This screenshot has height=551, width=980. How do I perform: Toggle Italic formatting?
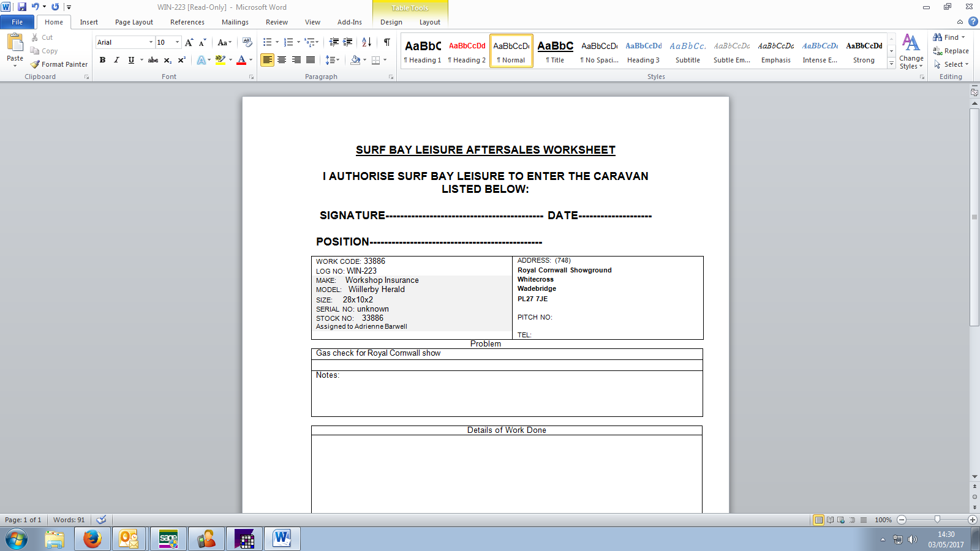pos(116,60)
